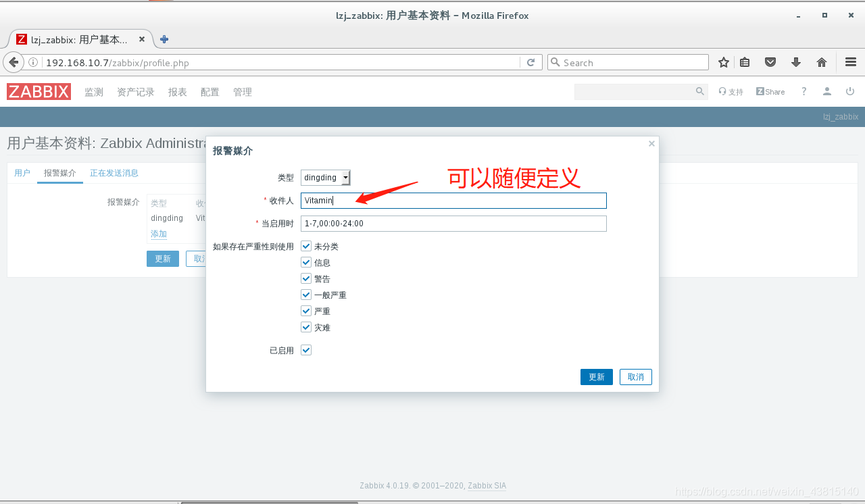This screenshot has width=865, height=504.
Task: Close the lzj_zabbix browser tab
Action: pyautogui.click(x=142, y=39)
